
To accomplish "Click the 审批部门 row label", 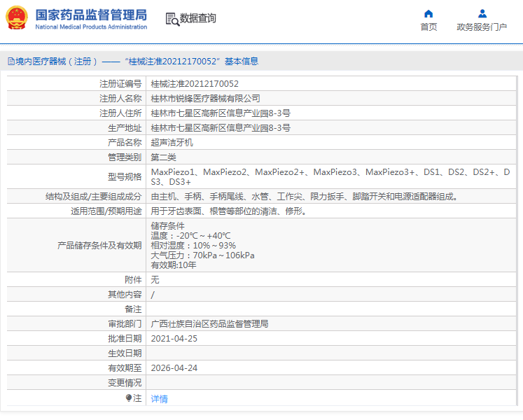I will (x=125, y=324).
